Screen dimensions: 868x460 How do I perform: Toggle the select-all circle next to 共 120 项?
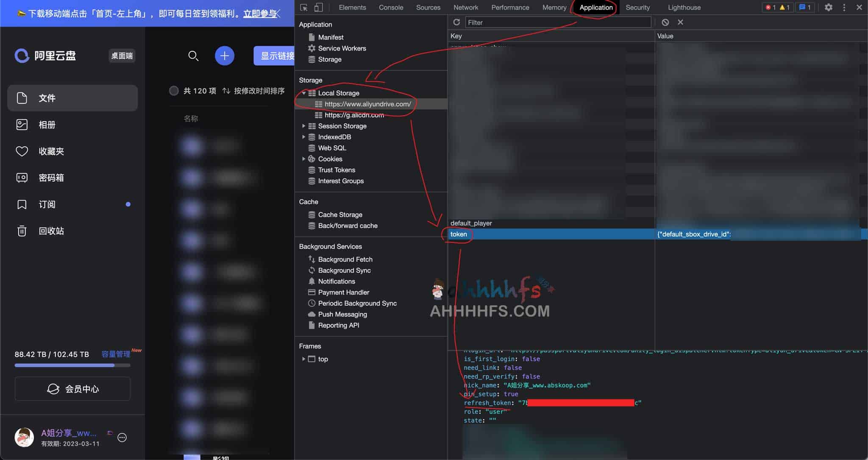tap(174, 91)
